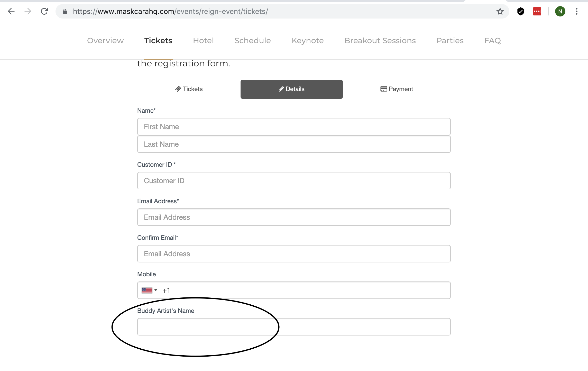This screenshot has width=588, height=371.
Task: Expand the US flag country code dropdown
Action: pyautogui.click(x=149, y=290)
